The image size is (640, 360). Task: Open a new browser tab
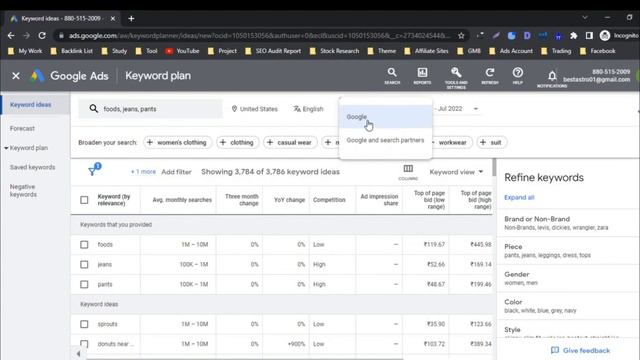click(131, 18)
